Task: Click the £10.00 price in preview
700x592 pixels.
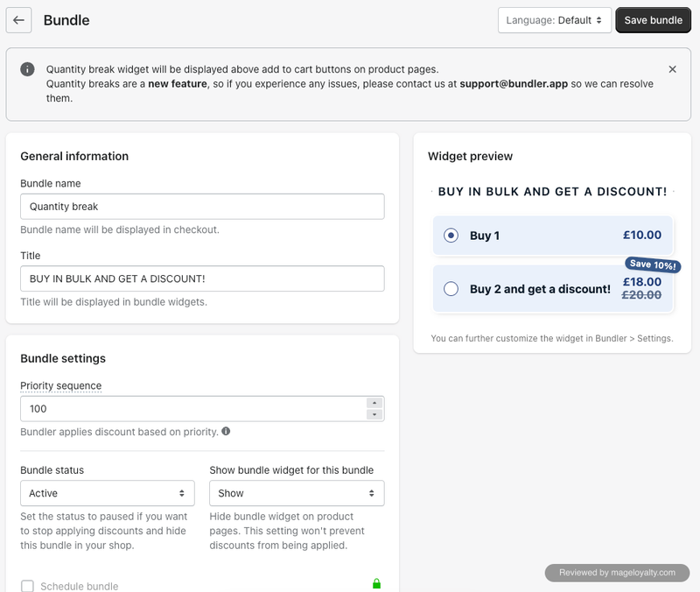Action: click(642, 235)
